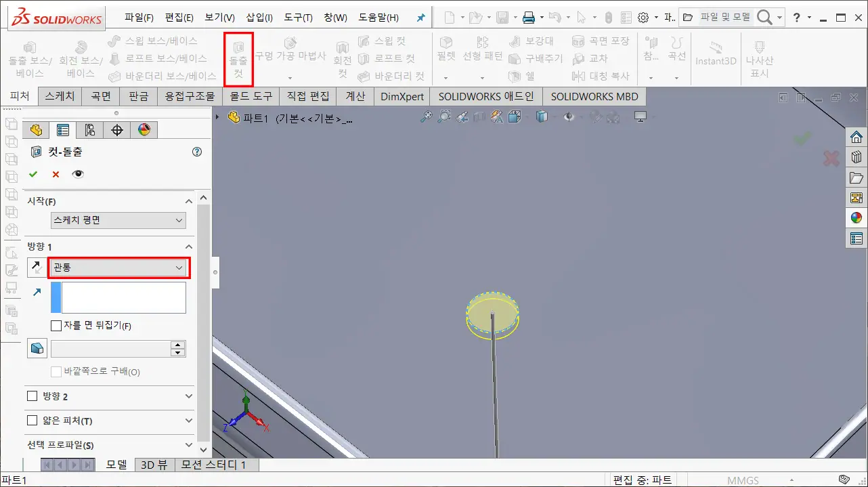868x487 pixels.
Task: Open Custom Properties task pane icon
Action: pyautogui.click(x=856, y=238)
